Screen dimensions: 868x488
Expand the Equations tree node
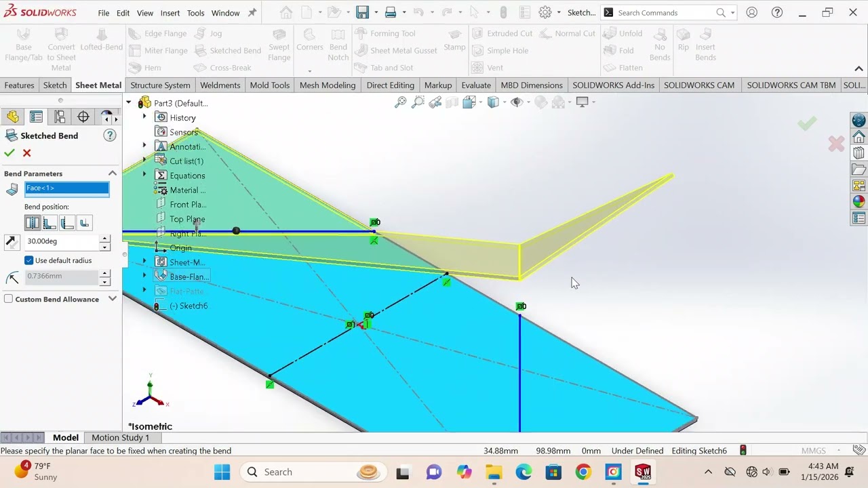(x=144, y=175)
